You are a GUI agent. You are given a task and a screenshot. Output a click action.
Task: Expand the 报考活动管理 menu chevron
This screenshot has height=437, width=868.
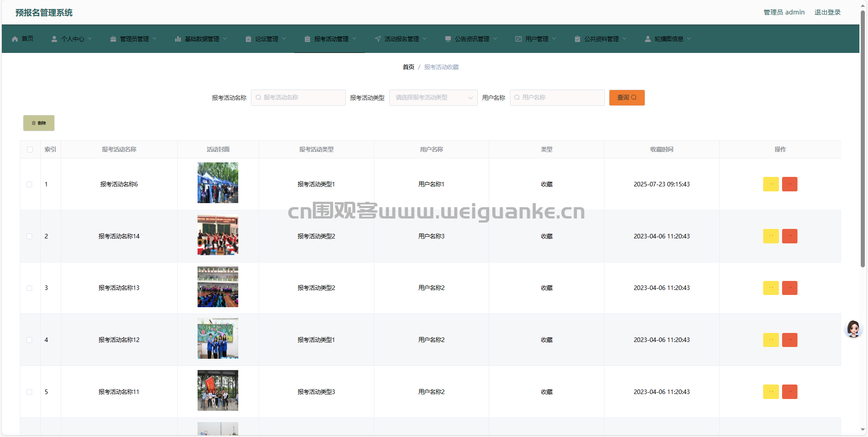tap(354, 39)
